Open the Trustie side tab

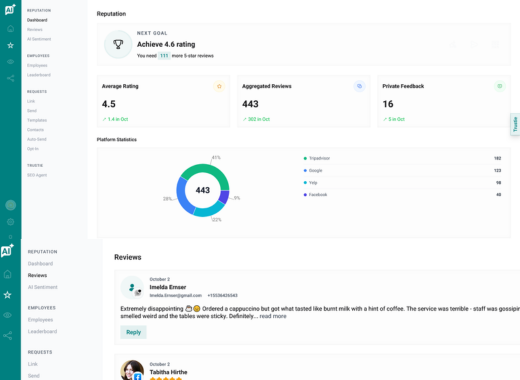(x=515, y=124)
